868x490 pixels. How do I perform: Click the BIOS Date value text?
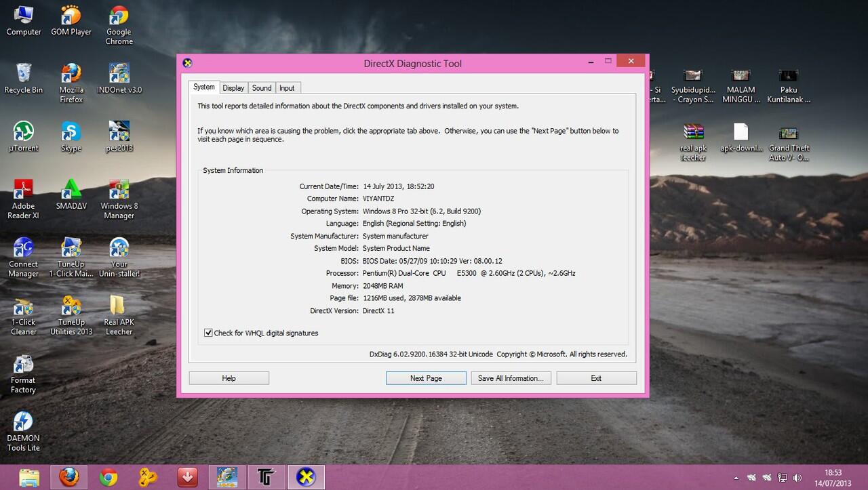[x=433, y=261]
